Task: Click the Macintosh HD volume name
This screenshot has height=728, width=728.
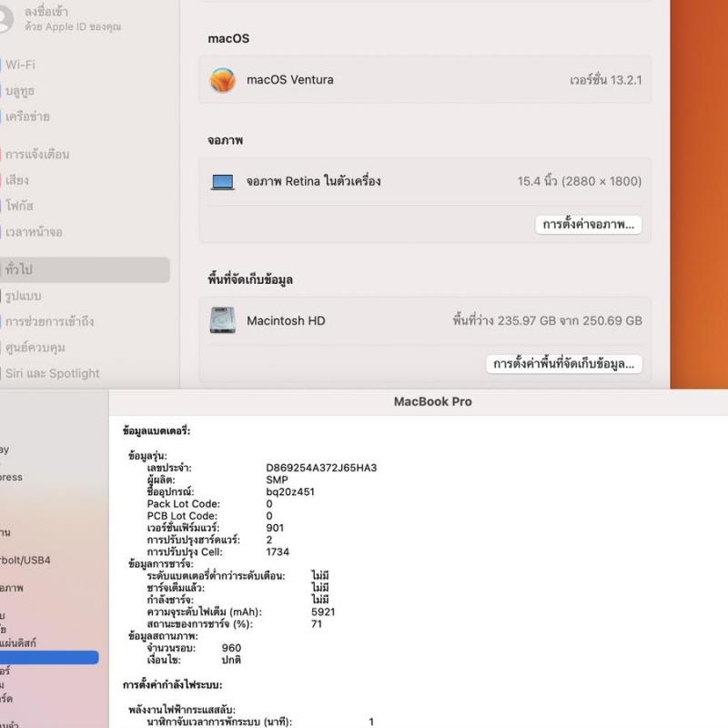Action: 286,321
